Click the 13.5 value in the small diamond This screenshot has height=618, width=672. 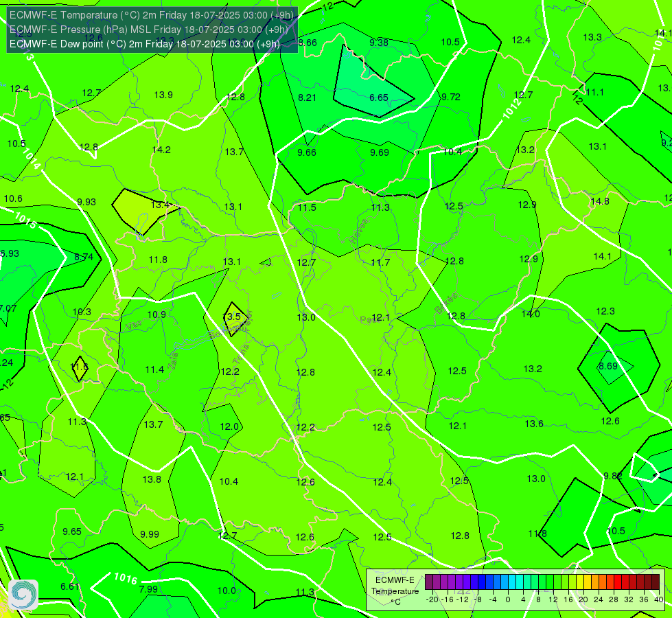[x=232, y=317]
